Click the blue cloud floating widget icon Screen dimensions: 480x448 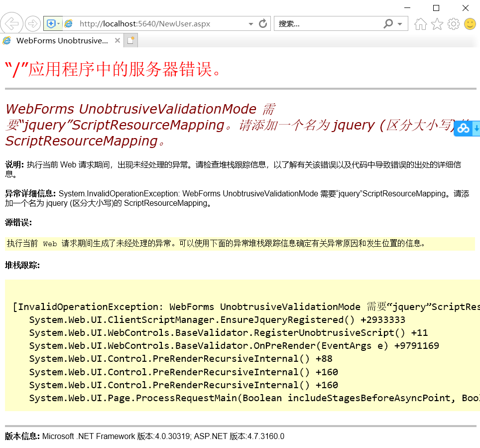coord(463,129)
